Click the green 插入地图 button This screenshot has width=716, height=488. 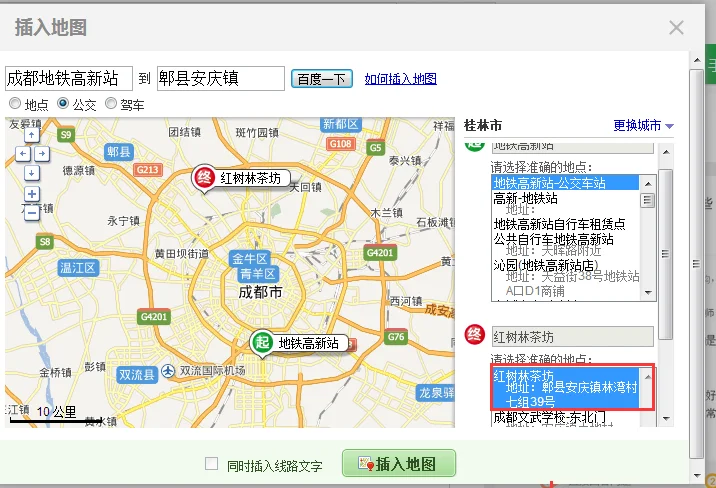tap(399, 463)
